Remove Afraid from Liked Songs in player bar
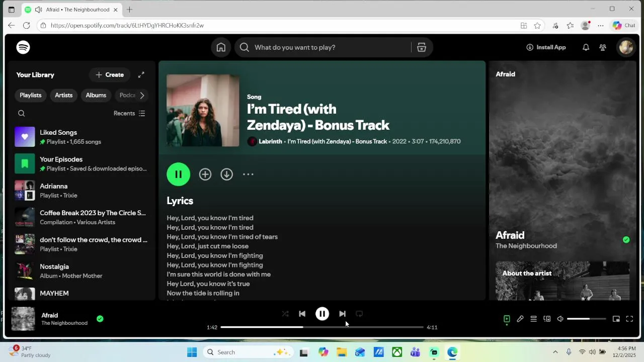 point(100,319)
